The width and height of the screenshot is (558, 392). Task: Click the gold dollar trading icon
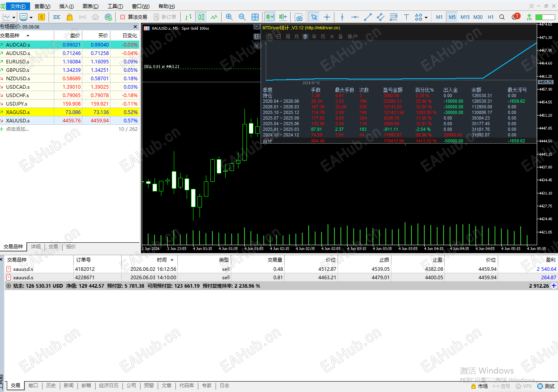41,17
